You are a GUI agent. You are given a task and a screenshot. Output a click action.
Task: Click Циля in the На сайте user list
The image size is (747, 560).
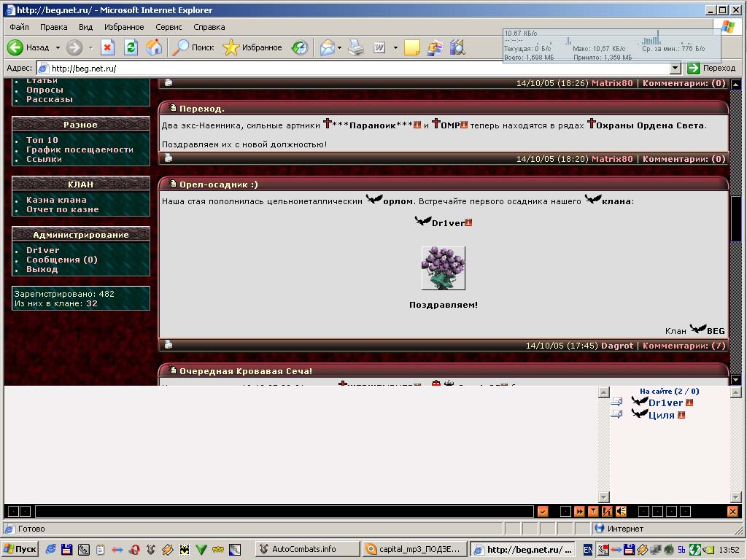(661, 415)
